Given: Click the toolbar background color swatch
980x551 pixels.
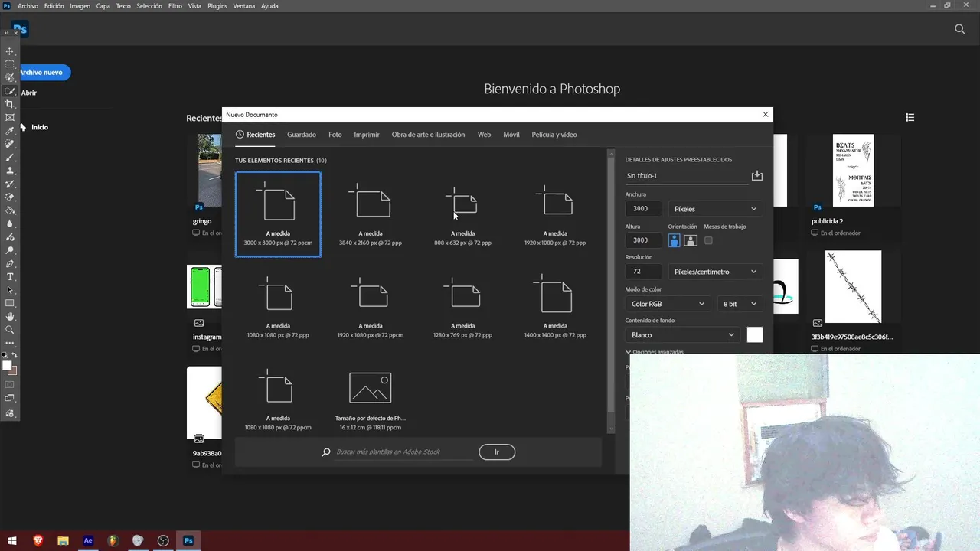Looking at the screenshot, I should (x=13, y=371).
